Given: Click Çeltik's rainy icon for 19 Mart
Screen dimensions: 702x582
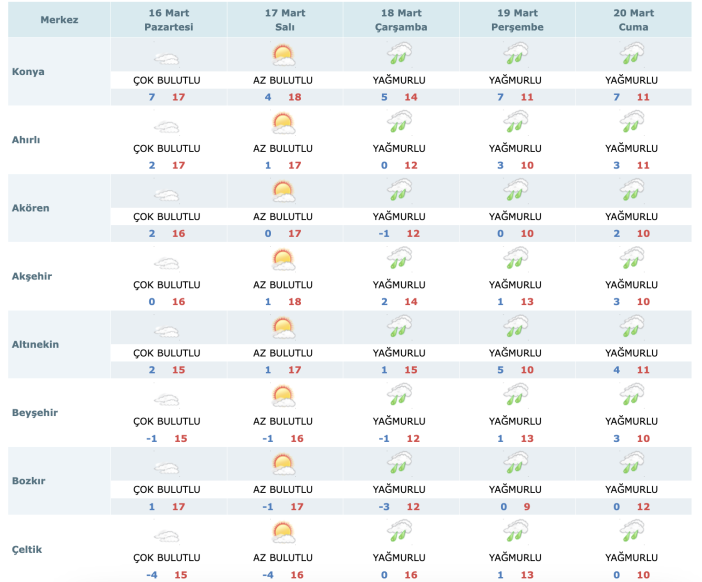Looking at the screenshot, I should click(x=516, y=531).
